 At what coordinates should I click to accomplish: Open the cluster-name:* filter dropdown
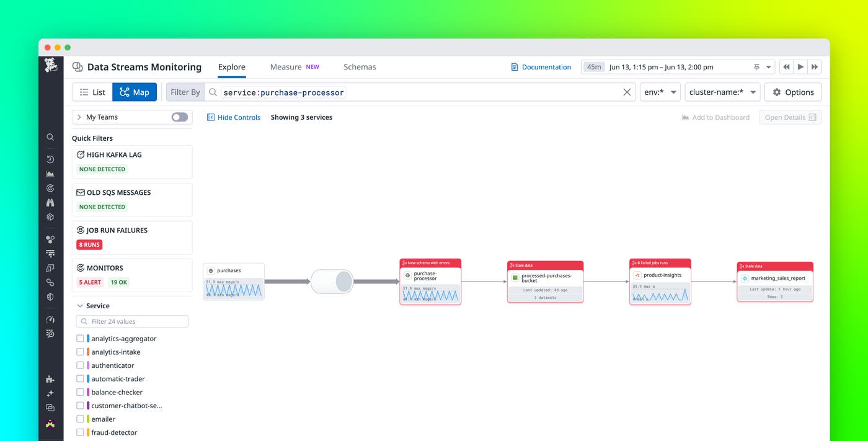pos(723,91)
